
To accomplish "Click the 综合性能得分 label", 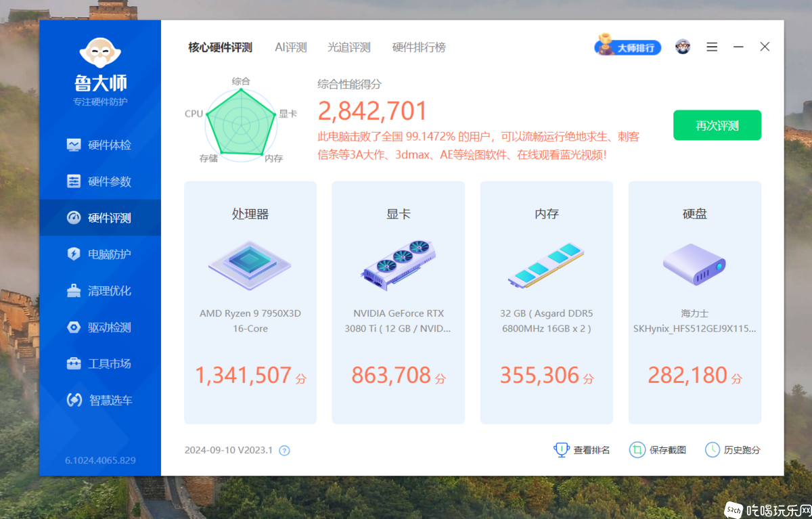I will coord(349,84).
